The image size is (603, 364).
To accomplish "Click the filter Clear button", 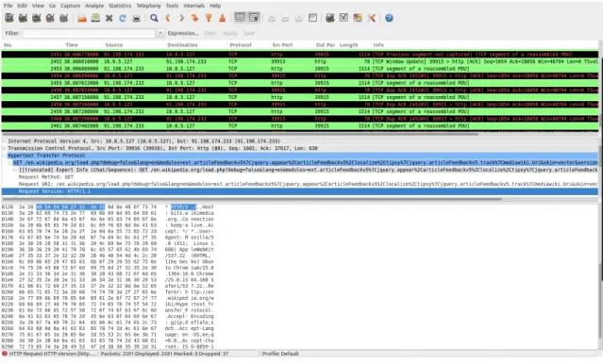I will (210, 33).
